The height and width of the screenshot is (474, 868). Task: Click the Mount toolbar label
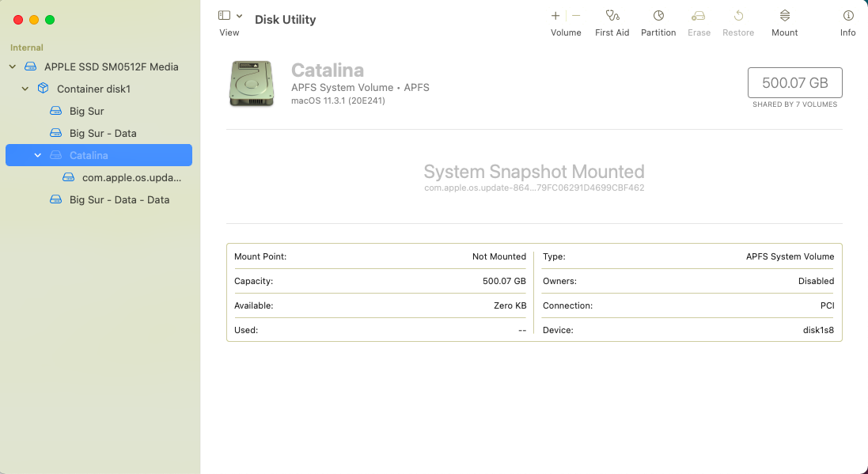(785, 32)
